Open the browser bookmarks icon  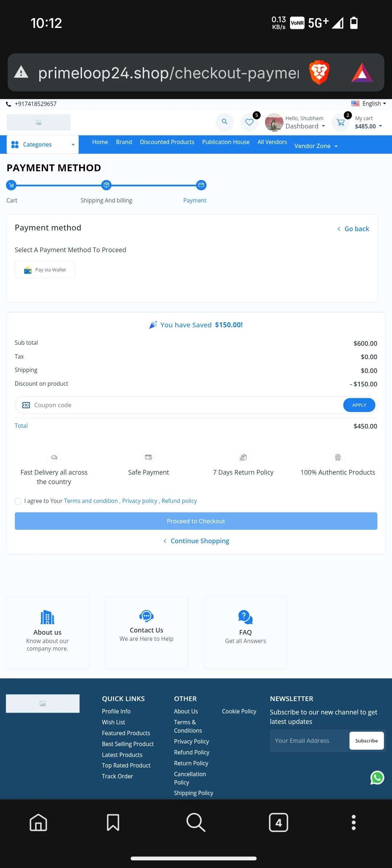(x=113, y=822)
